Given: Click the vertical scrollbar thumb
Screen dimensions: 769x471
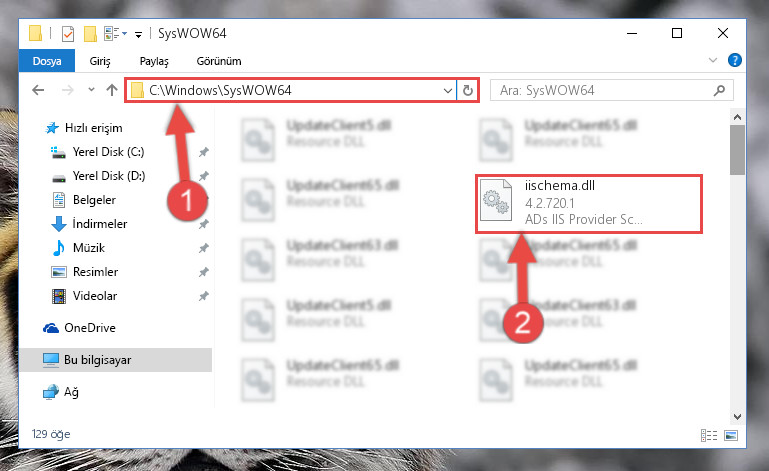Looking at the screenshot, I should click(x=737, y=150).
